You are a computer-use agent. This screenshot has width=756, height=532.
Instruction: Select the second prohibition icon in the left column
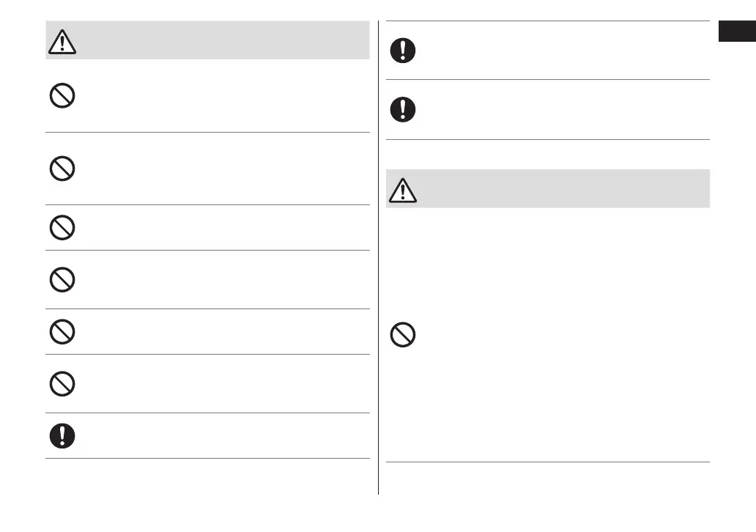(62, 170)
